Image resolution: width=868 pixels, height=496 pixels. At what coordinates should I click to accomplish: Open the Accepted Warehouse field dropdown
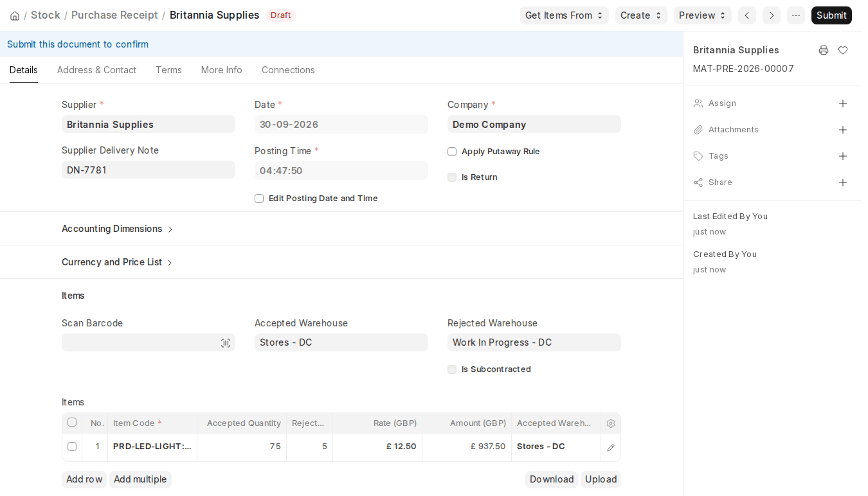(x=341, y=342)
